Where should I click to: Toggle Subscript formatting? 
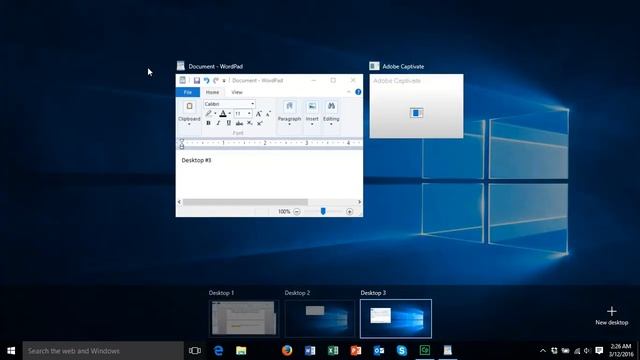click(x=249, y=123)
